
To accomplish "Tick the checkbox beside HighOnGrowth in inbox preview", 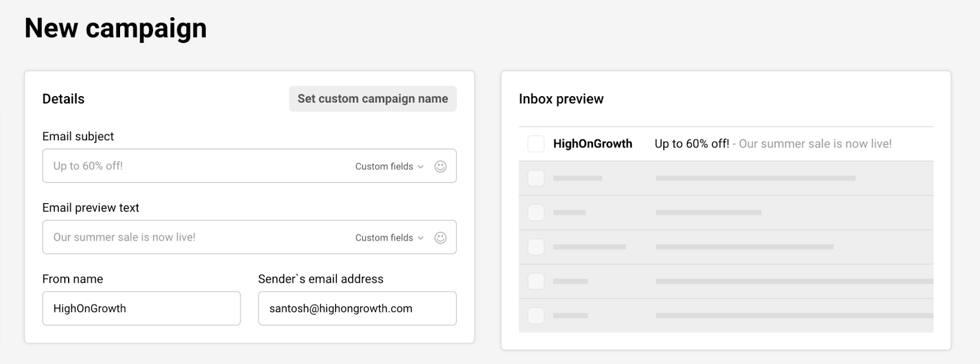I will click(x=536, y=144).
